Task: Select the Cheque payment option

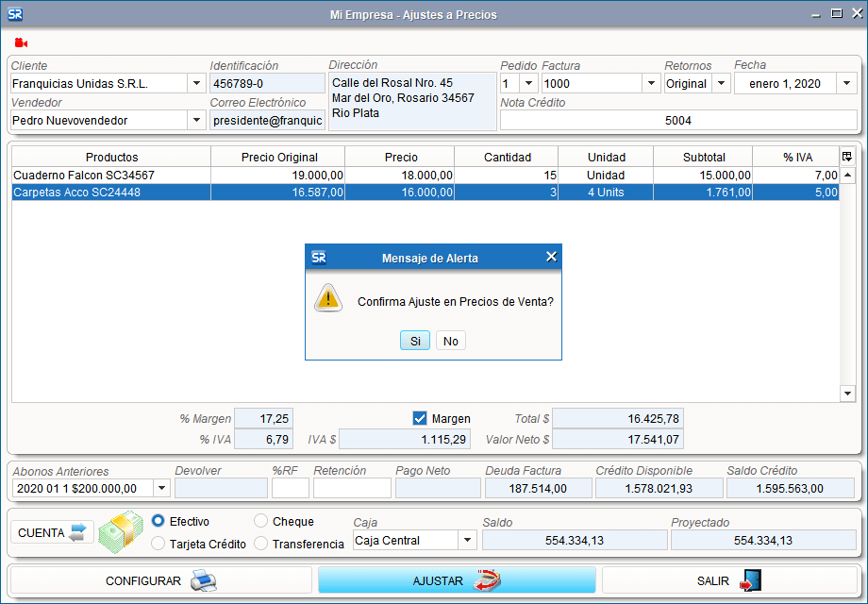Action: click(261, 521)
